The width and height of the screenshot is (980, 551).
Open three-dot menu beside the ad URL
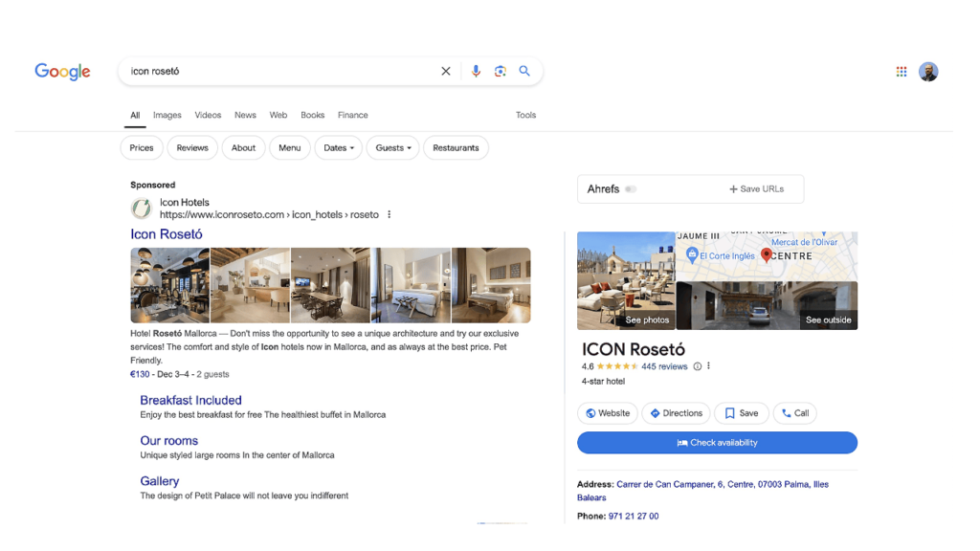click(x=390, y=214)
